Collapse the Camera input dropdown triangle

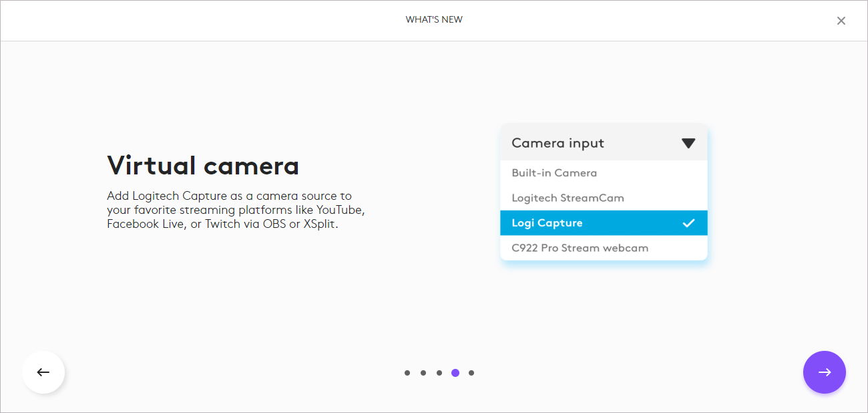(688, 143)
